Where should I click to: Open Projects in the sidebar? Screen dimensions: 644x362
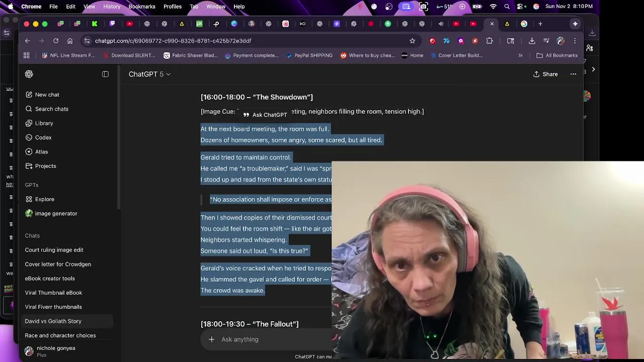(x=45, y=166)
